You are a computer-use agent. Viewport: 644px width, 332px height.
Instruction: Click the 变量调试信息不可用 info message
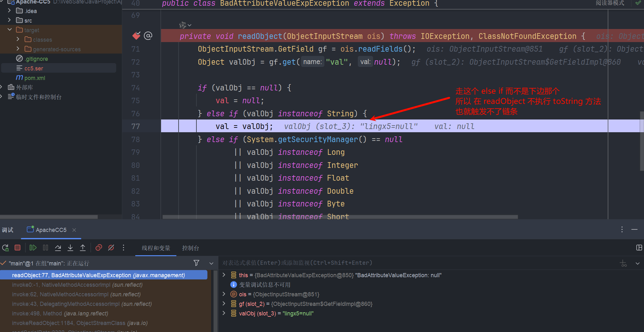pyautogui.click(x=265, y=285)
